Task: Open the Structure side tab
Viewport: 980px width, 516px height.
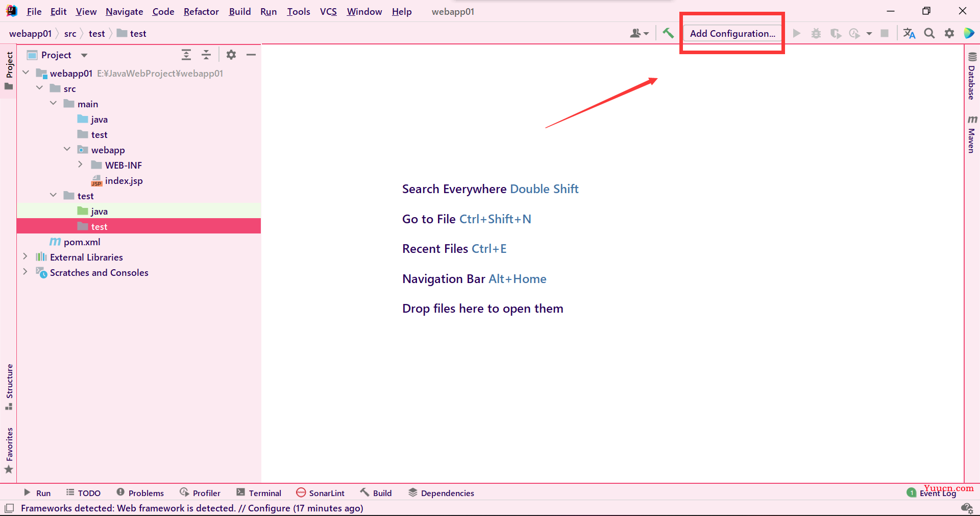Action: [9, 387]
